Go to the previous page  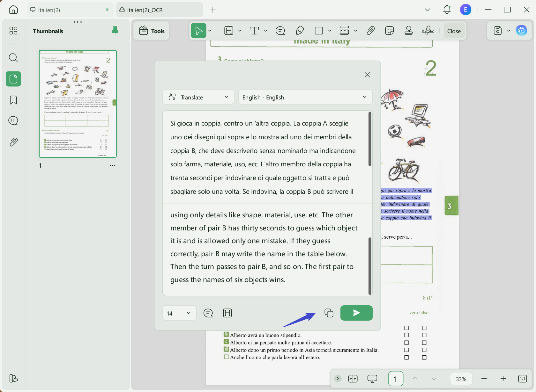click(x=415, y=379)
